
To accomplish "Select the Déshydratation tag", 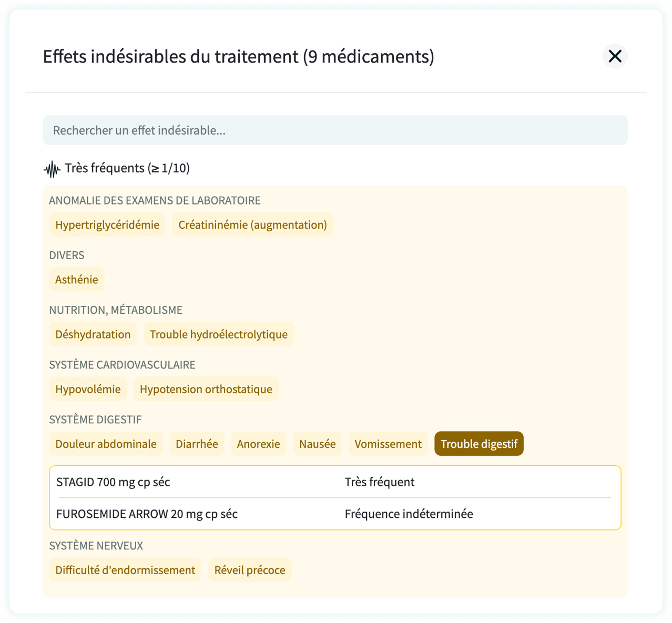I will coord(93,334).
